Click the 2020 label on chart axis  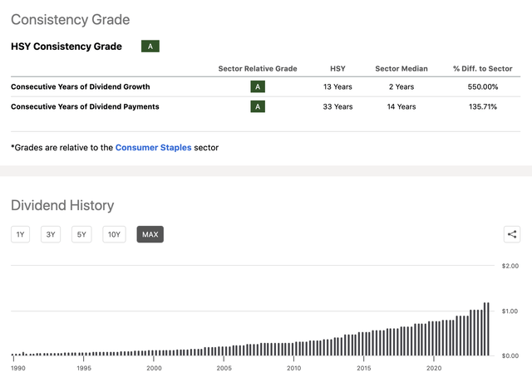pyautogui.click(x=433, y=367)
